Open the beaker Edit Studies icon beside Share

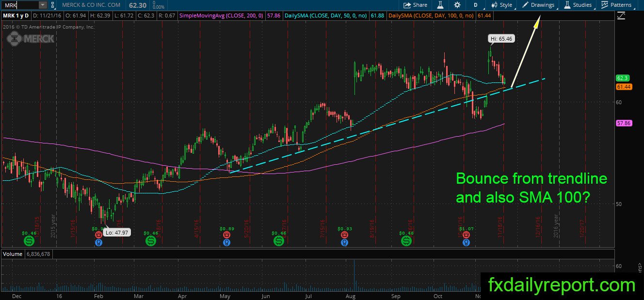pyautogui.click(x=441, y=5)
